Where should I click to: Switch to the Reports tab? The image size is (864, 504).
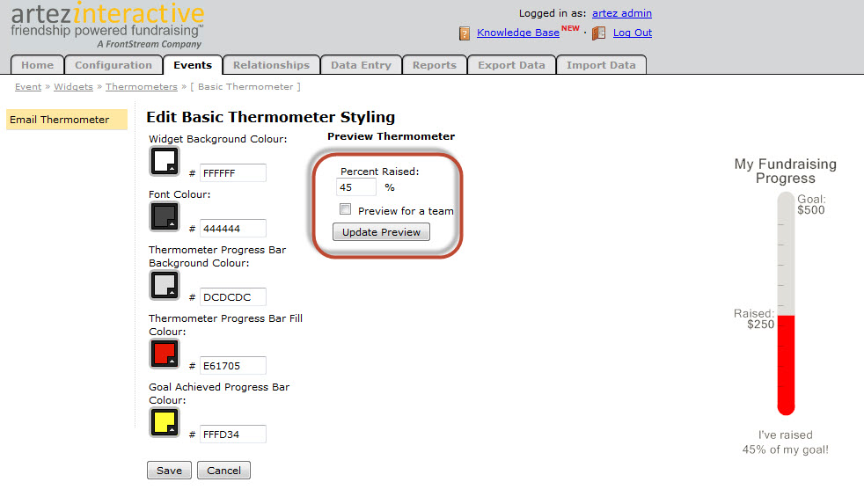[x=435, y=65]
